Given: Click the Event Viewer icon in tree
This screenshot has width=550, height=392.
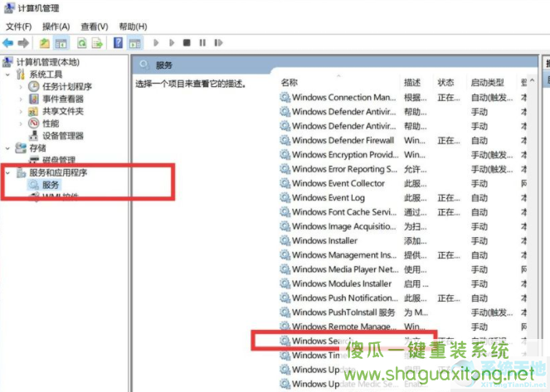Looking at the screenshot, I should point(34,99).
